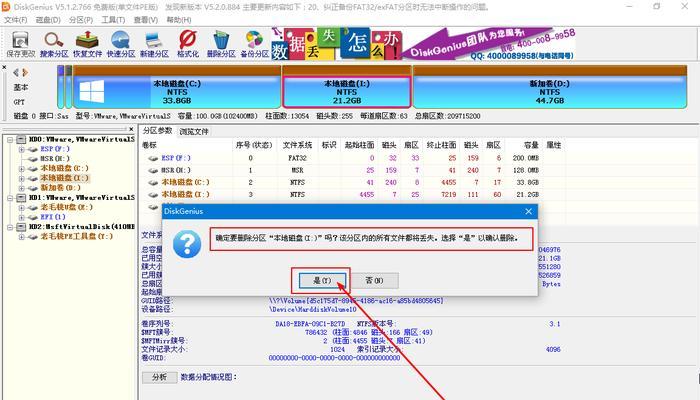
Task: Select 老毛桃PE工具盘(Y:) in the tree
Action: (76, 236)
